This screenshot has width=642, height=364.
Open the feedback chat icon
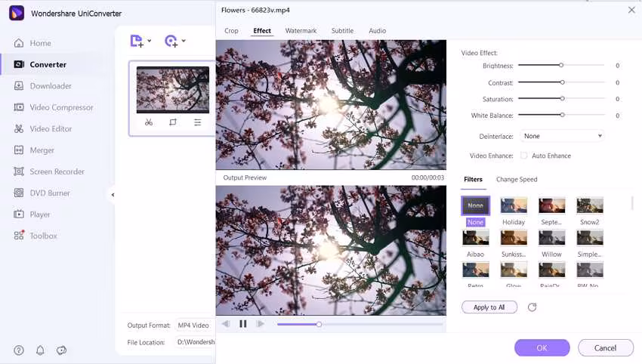point(61,350)
